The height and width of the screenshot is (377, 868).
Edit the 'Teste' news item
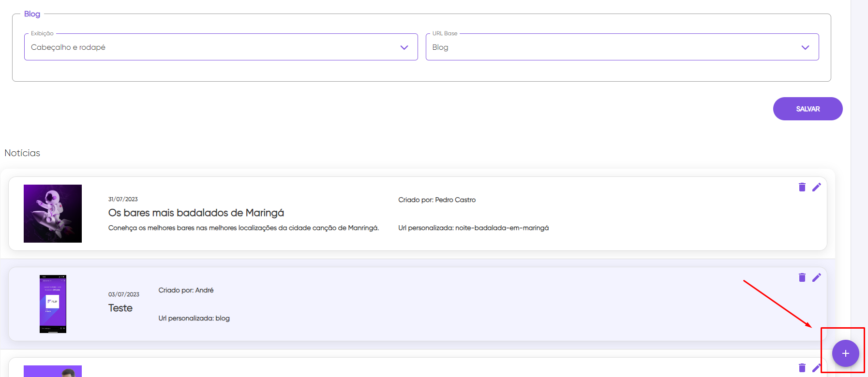pyautogui.click(x=817, y=277)
